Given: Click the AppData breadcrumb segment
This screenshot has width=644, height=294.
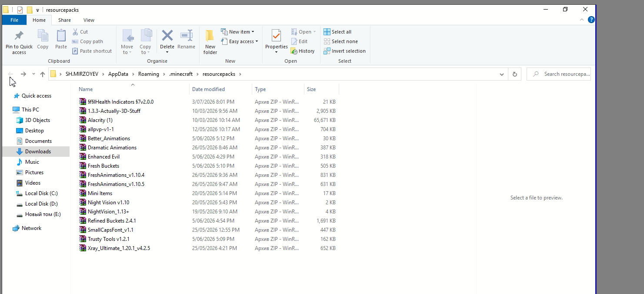Looking at the screenshot, I should point(118,74).
